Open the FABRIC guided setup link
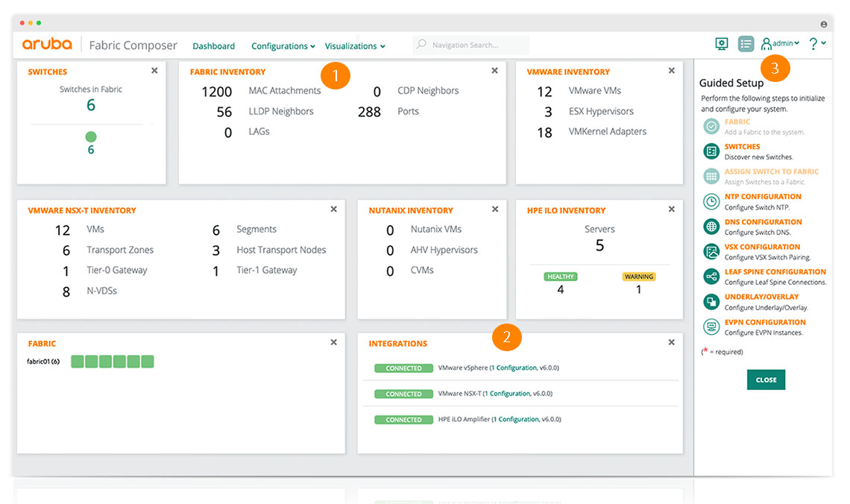This screenshot has width=850, height=504. (x=737, y=122)
